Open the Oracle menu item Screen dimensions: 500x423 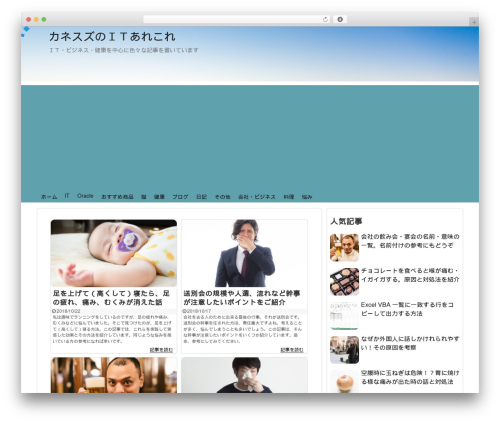tap(85, 196)
